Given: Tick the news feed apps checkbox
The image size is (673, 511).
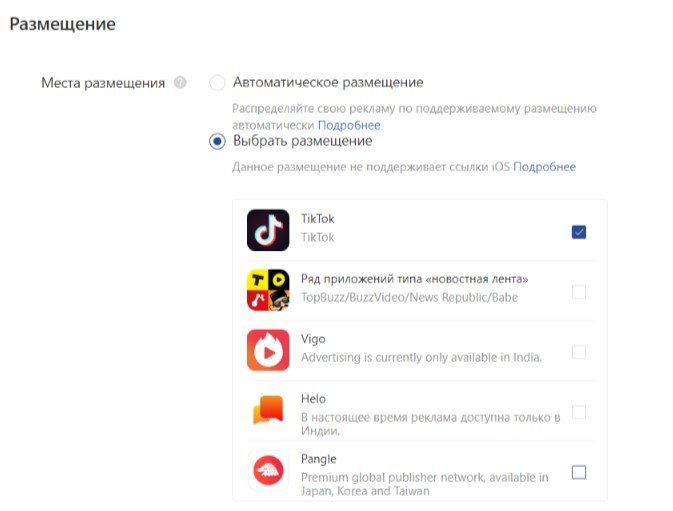Looking at the screenshot, I should (579, 292).
